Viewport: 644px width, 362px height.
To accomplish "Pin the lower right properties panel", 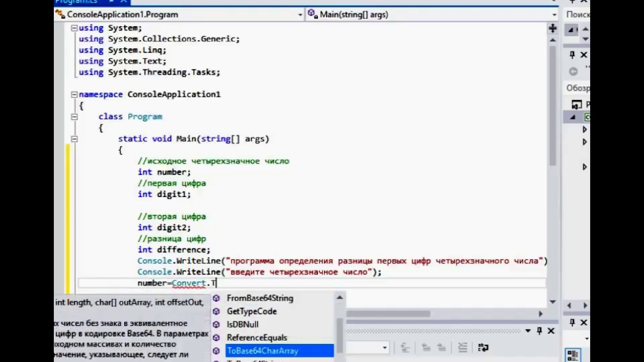I will pyautogui.click(x=573, y=322).
